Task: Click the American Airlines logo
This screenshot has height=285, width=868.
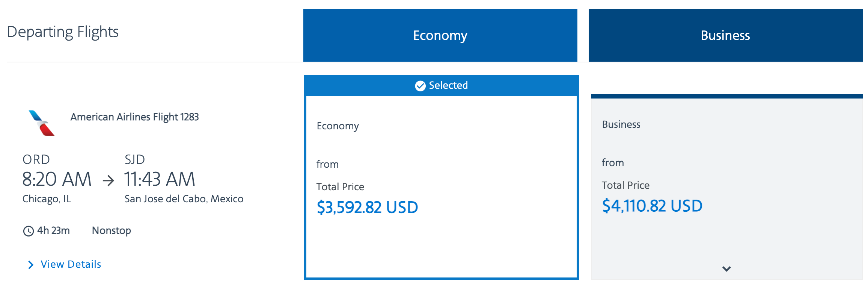Action: pos(41,121)
